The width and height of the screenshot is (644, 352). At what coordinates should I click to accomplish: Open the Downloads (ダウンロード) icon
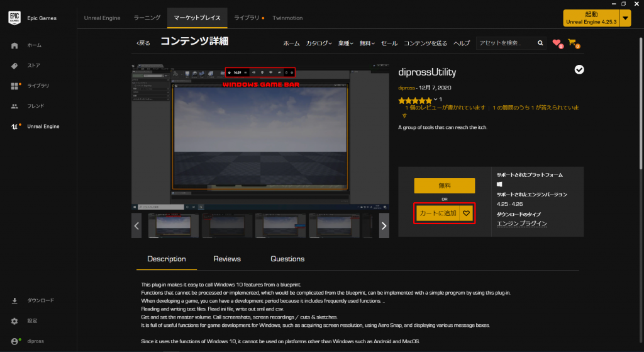pyautogui.click(x=14, y=300)
